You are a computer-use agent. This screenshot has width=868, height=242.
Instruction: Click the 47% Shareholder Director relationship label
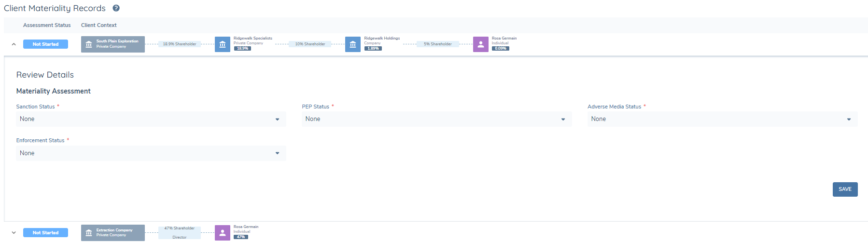180,233
